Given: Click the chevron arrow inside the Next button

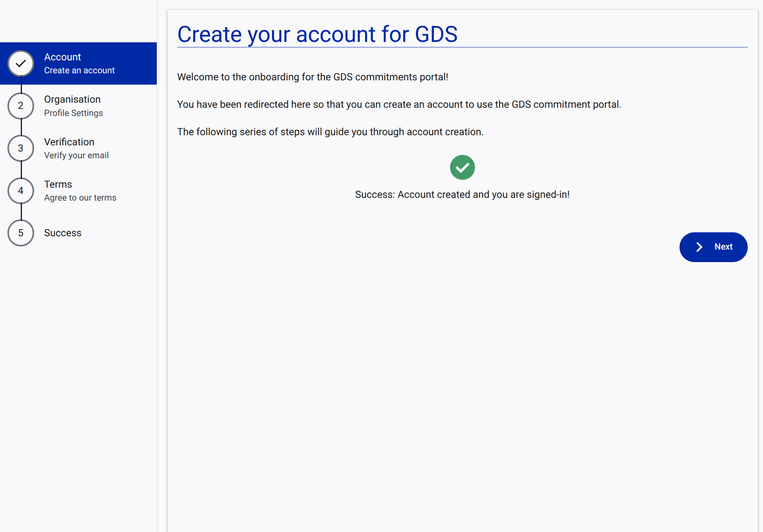Looking at the screenshot, I should pyautogui.click(x=699, y=247).
